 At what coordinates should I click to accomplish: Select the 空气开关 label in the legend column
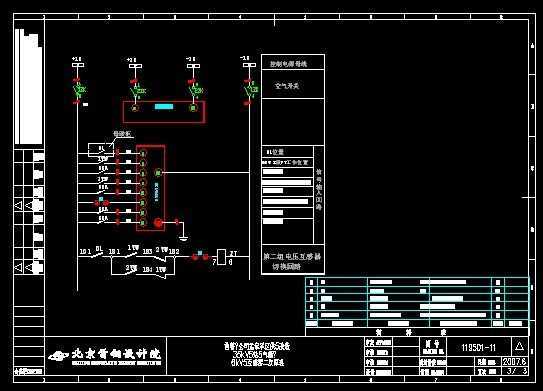point(287,86)
